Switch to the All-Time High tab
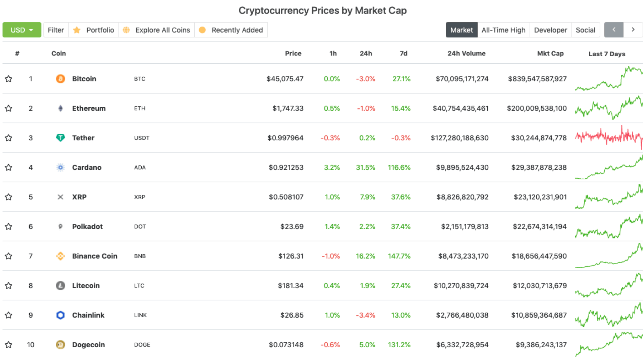644x358 pixels. tap(503, 30)
